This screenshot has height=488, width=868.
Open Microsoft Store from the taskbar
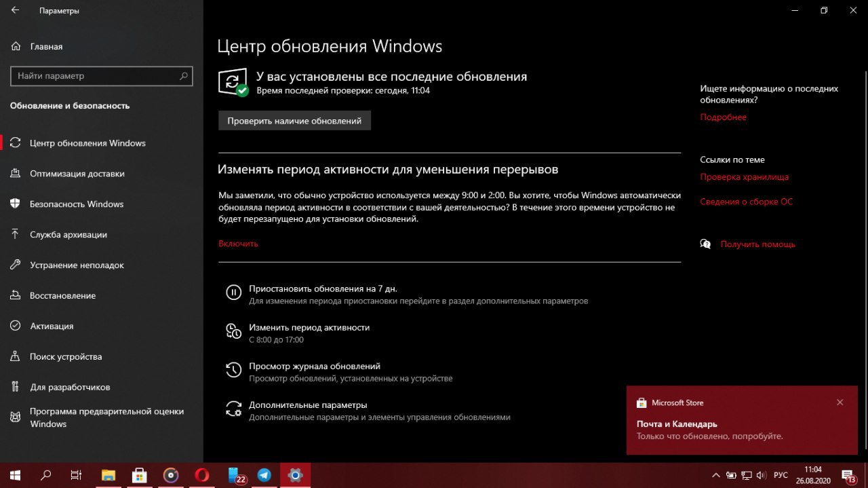(139, 475)
